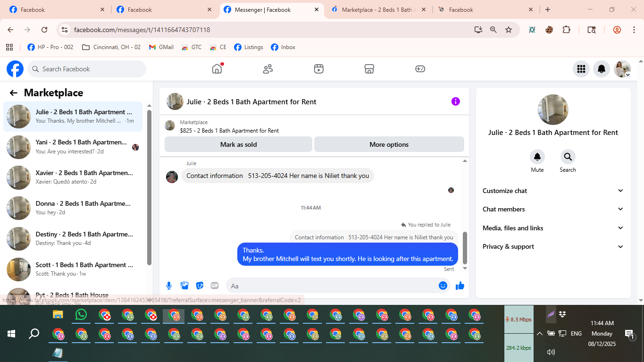Open Xavier's apartment conversation
644x362 pixels.
73,177
